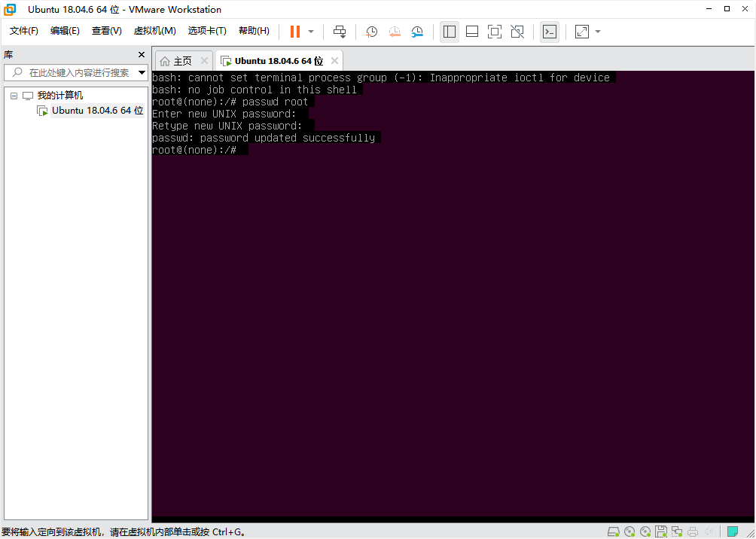Select Ubuntu 18.04.6 64 位 in library tree
The image size is (756, 539).
[x=97, y=111]
